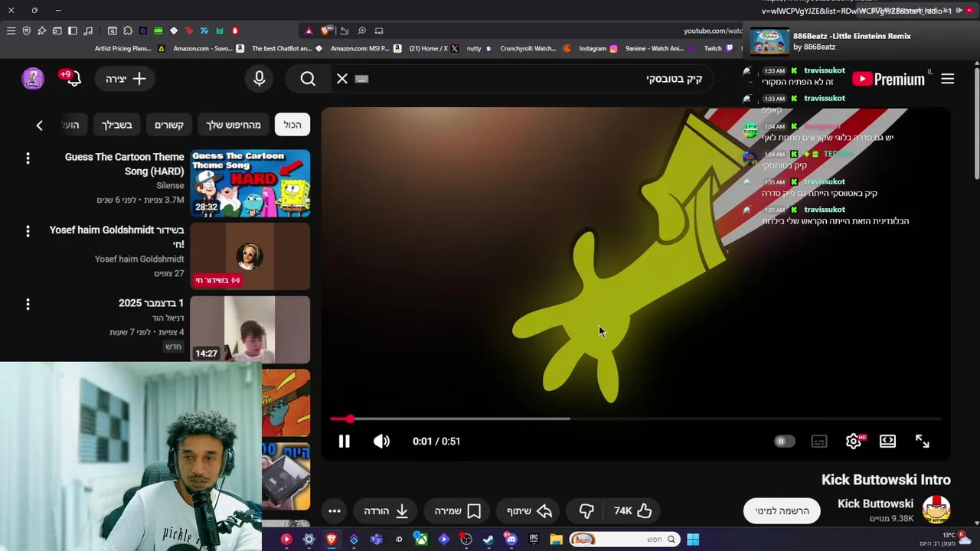
Task: Open browser sidebar hamburger menu
Action: pyautogui.click(x=11, y=31)
